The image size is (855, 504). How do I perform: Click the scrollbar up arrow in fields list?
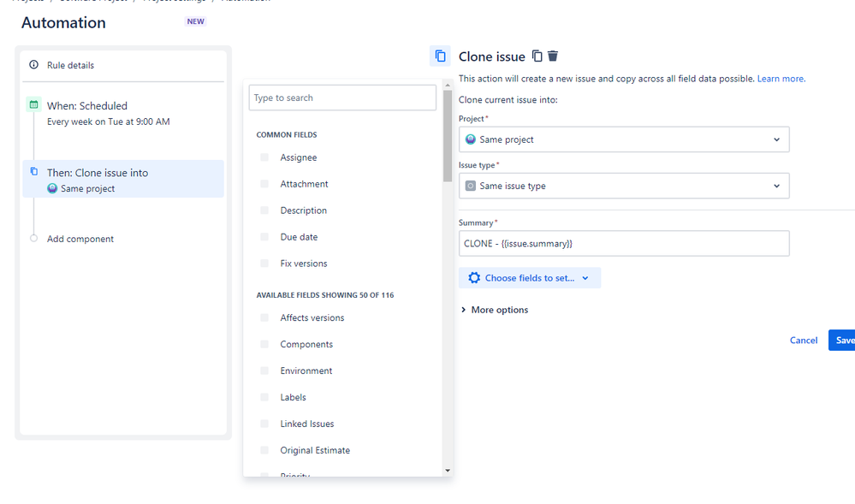click(448, 85)
